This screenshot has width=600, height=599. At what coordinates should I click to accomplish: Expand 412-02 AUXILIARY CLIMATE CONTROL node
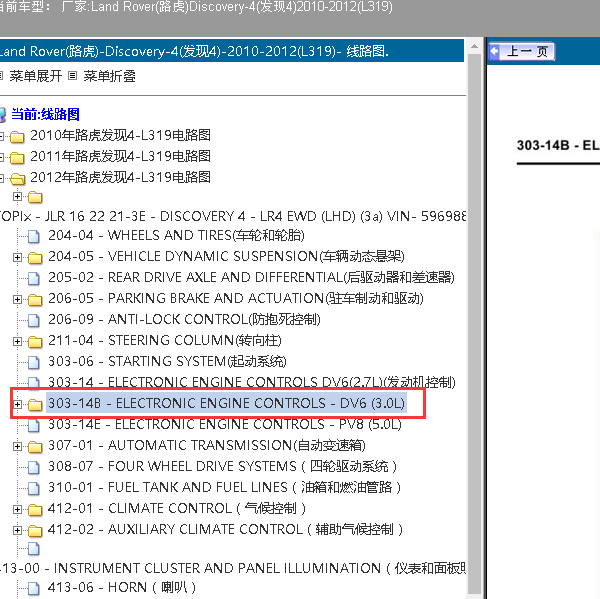(x=17, y=530)
